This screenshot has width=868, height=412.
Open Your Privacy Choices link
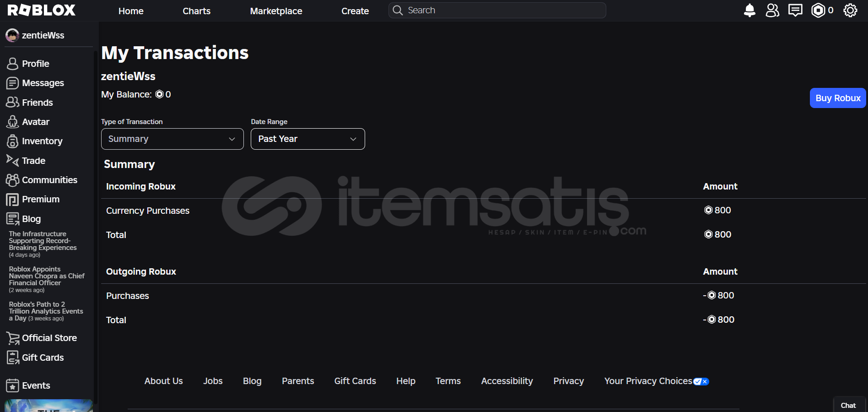click(x=648, y=381)
